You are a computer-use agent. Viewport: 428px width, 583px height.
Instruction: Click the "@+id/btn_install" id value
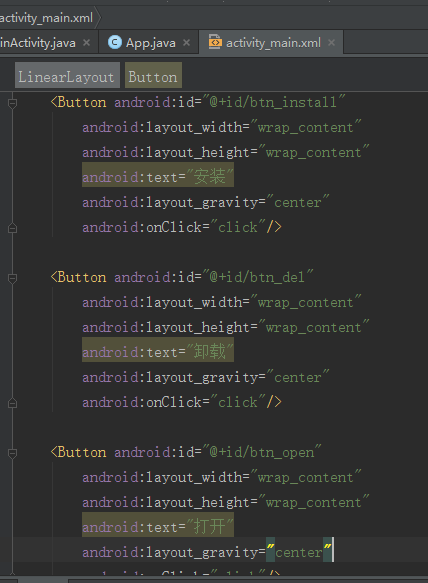tap(273, 102)
